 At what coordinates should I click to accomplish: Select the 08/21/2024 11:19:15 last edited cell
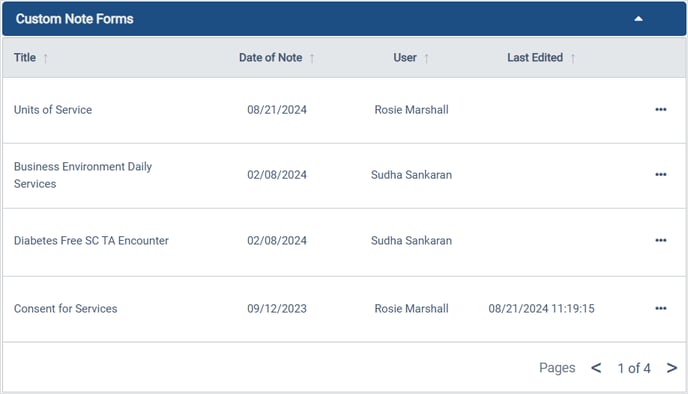(x=541, y=308)
